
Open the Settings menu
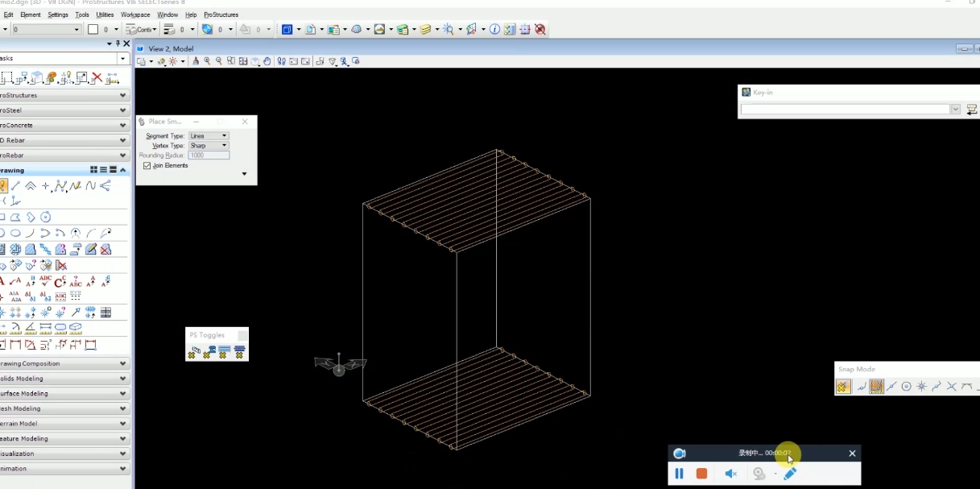58,15
